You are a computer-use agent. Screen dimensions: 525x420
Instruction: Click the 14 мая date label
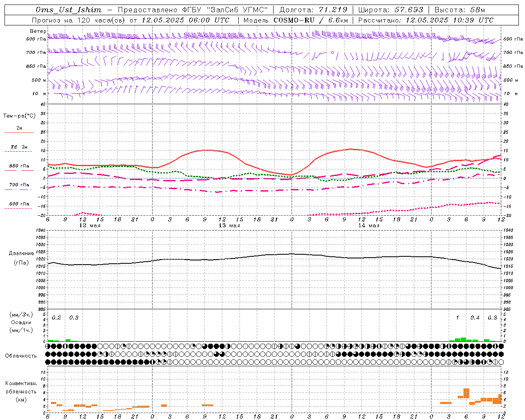(369, 226)
